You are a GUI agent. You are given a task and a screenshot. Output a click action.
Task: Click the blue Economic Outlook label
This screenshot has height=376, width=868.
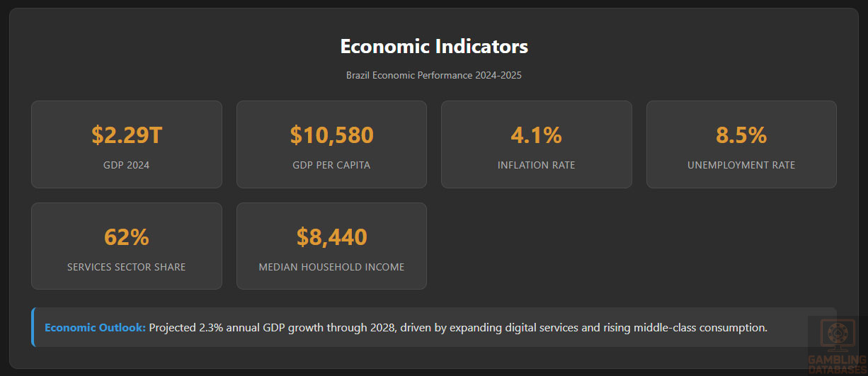(95, 328)
